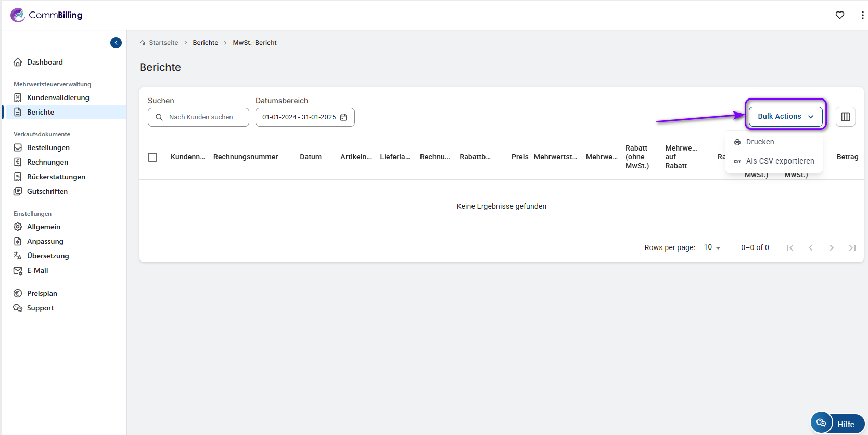
Task: Go to next page arrow
Action: pyautogui.click(x=831, y=248)
